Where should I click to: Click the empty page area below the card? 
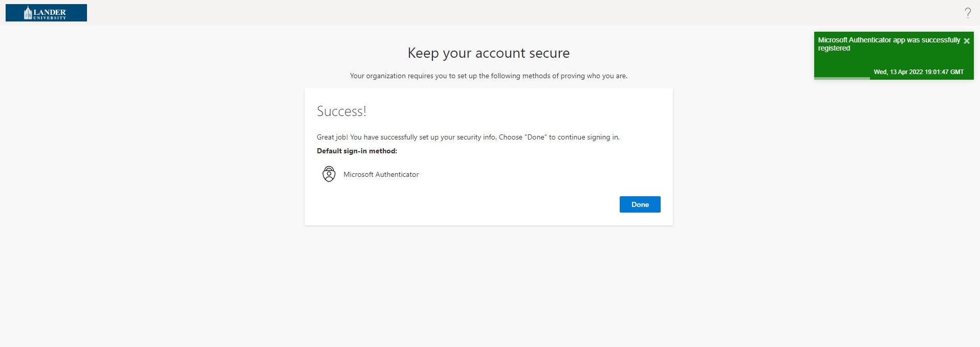click(x=488, y=286)
